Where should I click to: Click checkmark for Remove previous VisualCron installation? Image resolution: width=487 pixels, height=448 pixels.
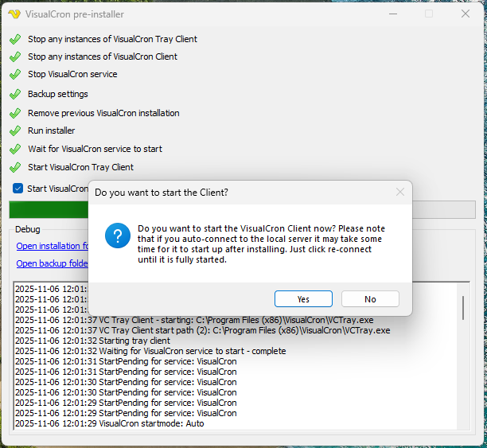14,113
